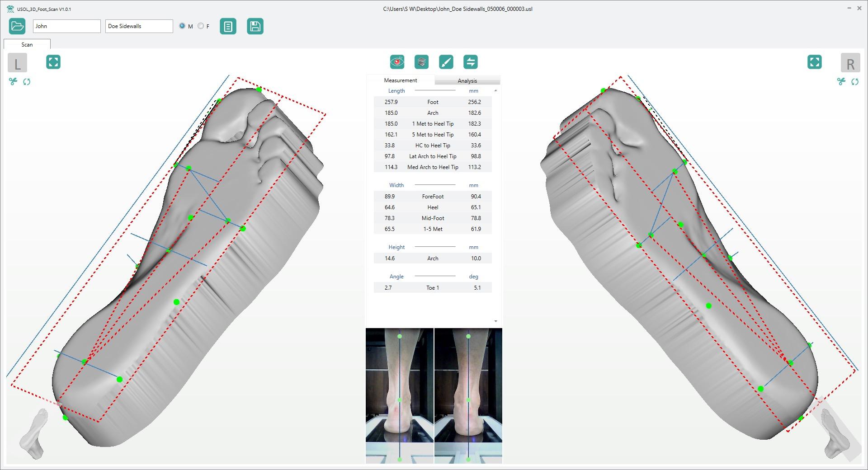This screenshot has width=868, height=470.
Task: Click the measurement list scroll-down arrow
Action: coord(496,321)
